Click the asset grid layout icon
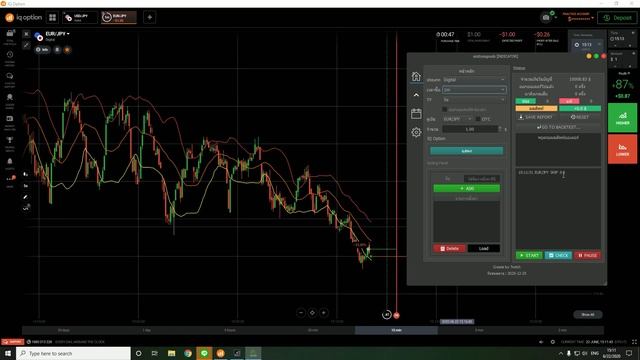 pos(53,18)
